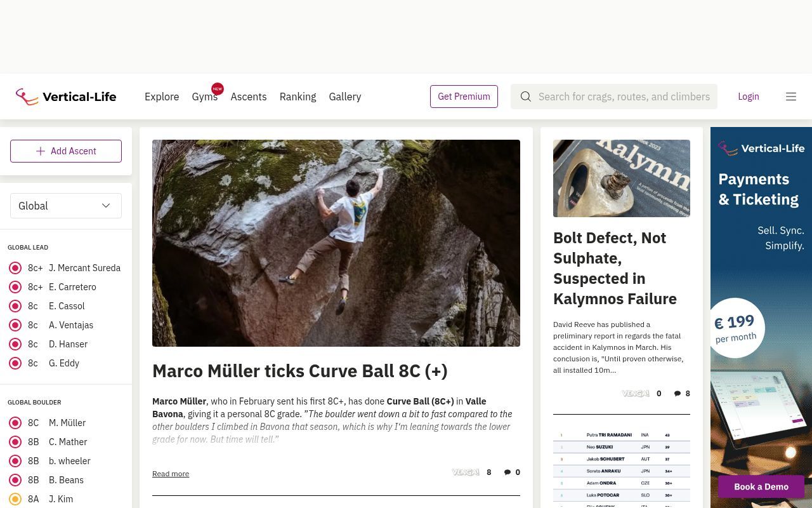Select C. Mather in Global Boulder

(x=68, y=442)
